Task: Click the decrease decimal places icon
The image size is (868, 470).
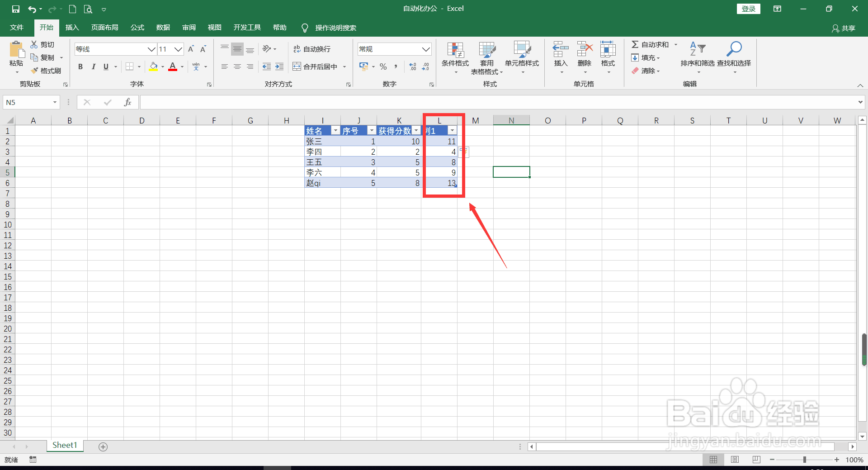Action: 425,66
